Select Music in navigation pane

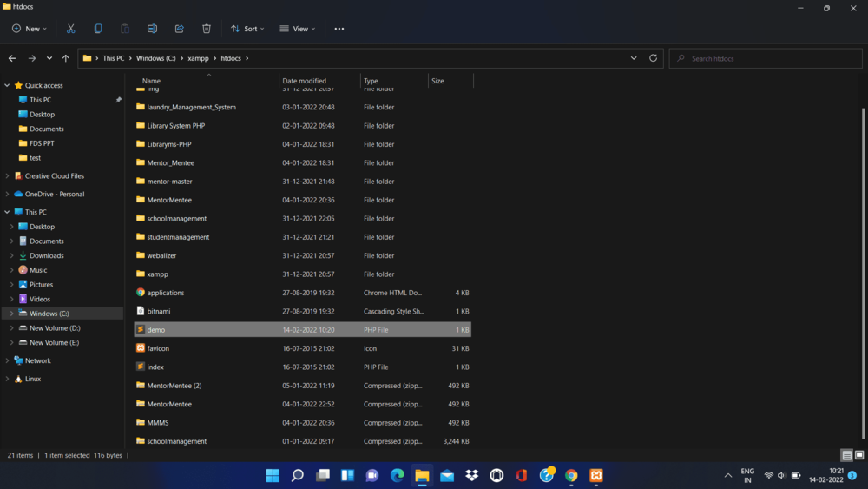click(38, 270)
